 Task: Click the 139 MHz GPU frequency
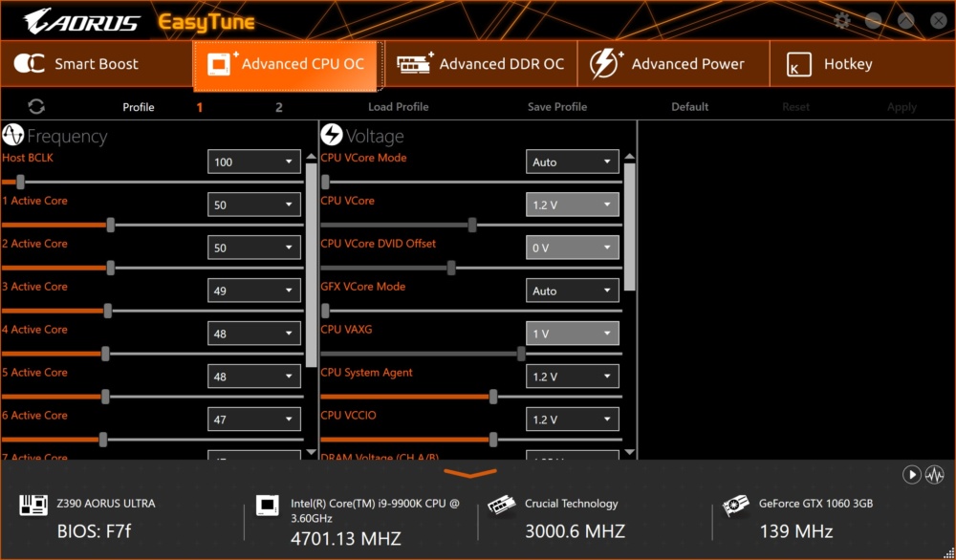coord(795,530)
